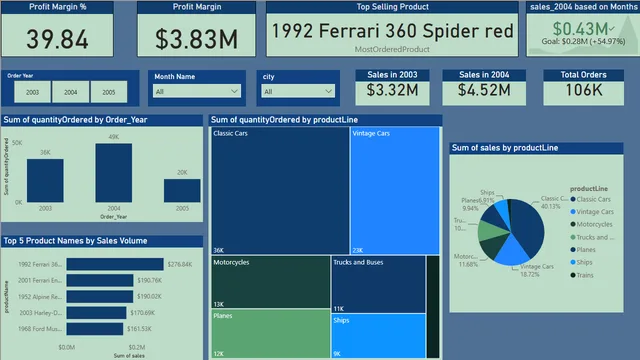
Task: Click the 2003 Harley-D... sales bar
Action: (x=96, y=313)
